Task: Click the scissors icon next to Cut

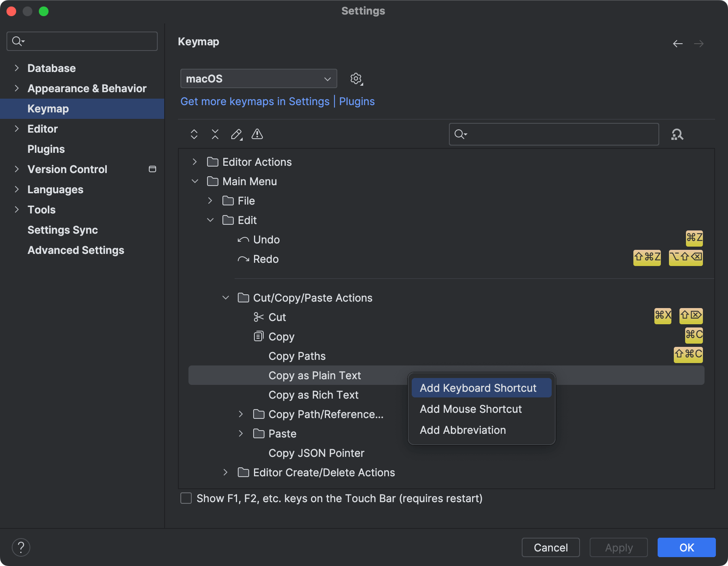Action: click(258, 317)
